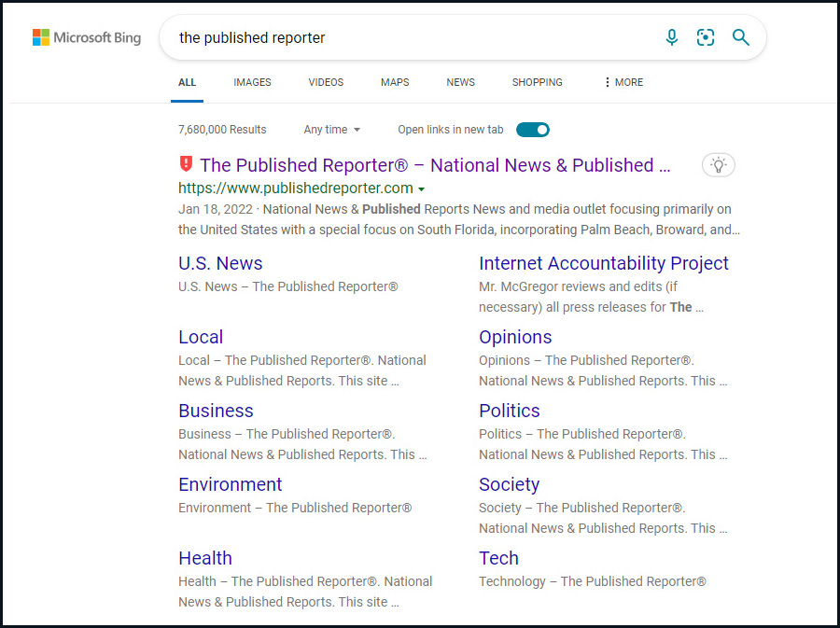Switch to the MAPS tab

[395, 82]
